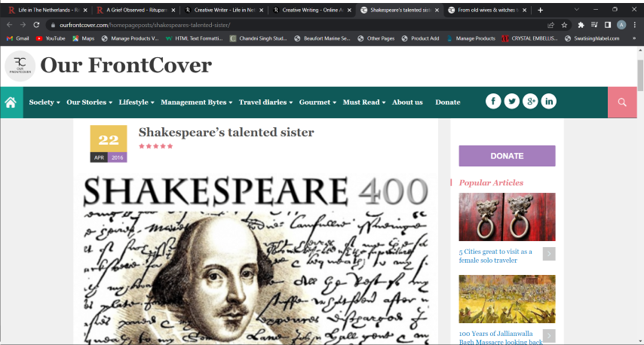The width and height of the screenshot is (644, 345).
Task: Go back with browser back arrow
Action: coord(10,25)
